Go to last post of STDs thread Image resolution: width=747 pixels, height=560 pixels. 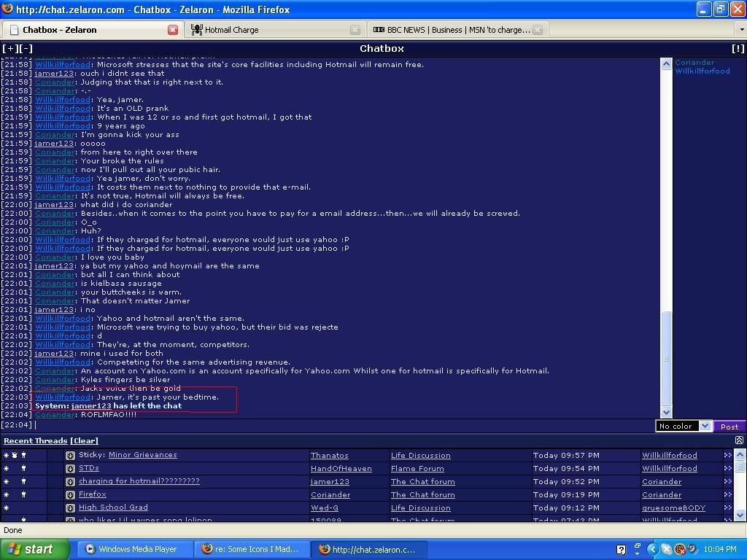(727, 469)
